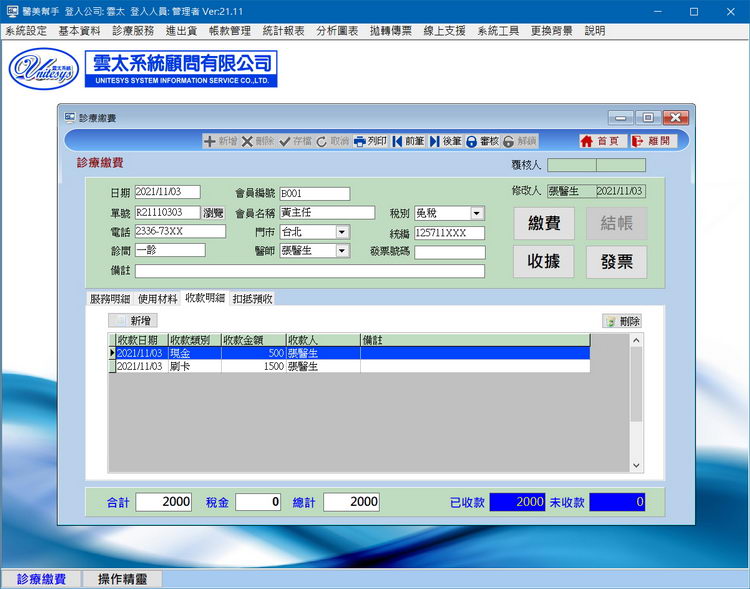Click the 發票 invoice button

[x=617, y=261]
